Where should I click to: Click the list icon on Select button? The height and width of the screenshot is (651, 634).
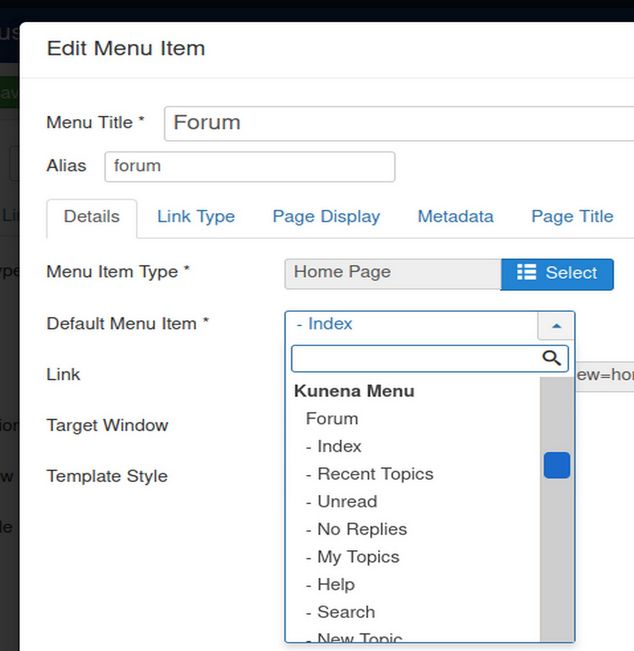[x=527, y=273]
